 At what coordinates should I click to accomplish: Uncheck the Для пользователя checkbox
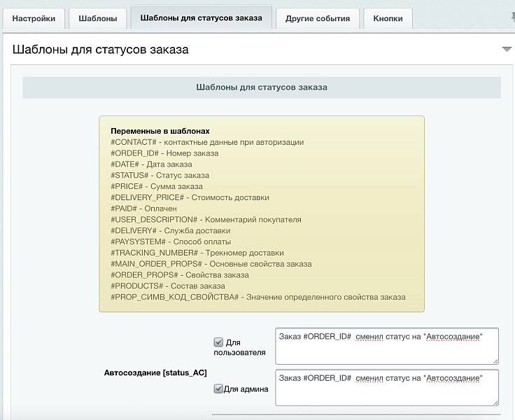[218, 342]
